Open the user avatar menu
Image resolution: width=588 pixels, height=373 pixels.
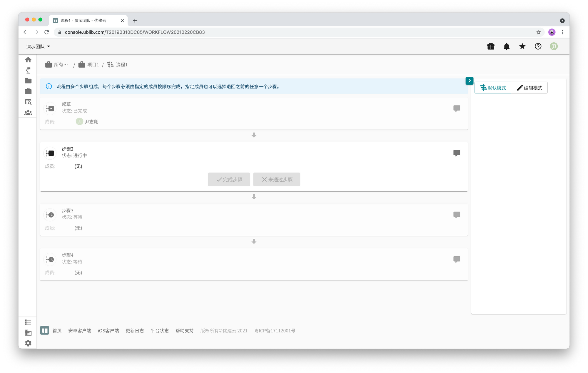pos(554,46)
